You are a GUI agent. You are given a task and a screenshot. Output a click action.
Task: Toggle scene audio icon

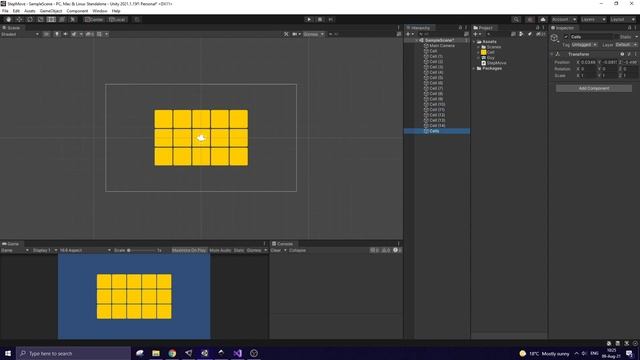pyautogui.click(x=65, y=34)
